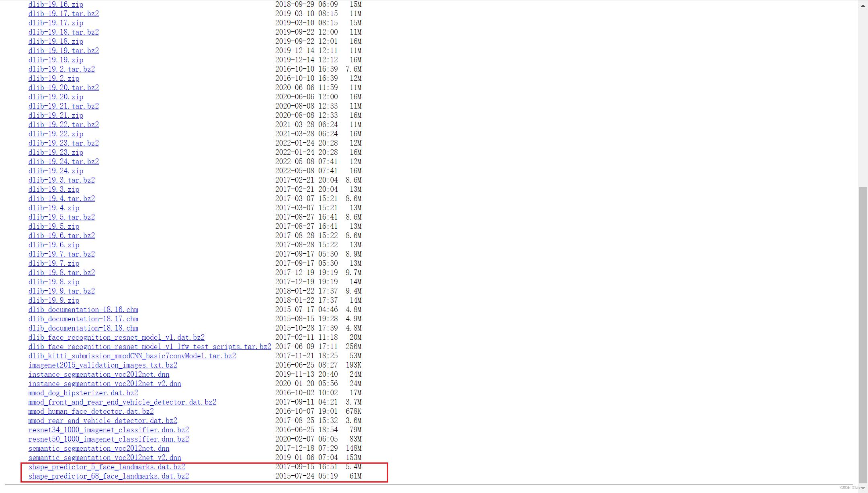Open resnet34_1000_imagenet_classifier.dnn.bz2

[x=109, y=430]
